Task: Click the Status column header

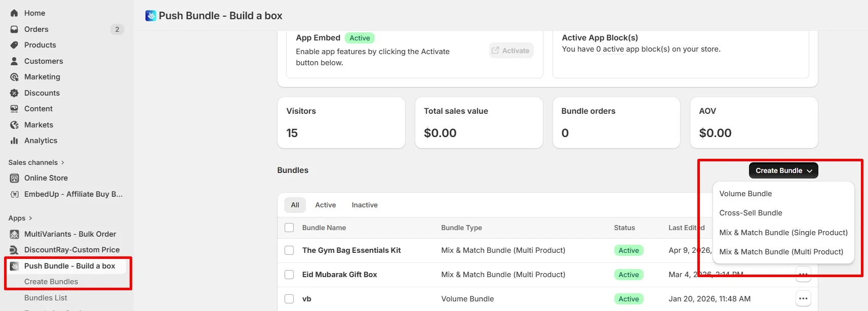Action: click(x=624, y=228)
